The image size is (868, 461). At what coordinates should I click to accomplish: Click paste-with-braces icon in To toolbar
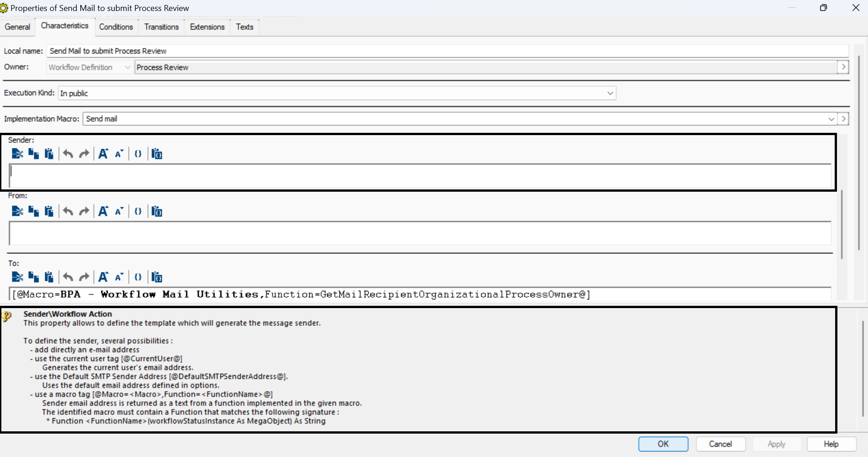(157, 277)
